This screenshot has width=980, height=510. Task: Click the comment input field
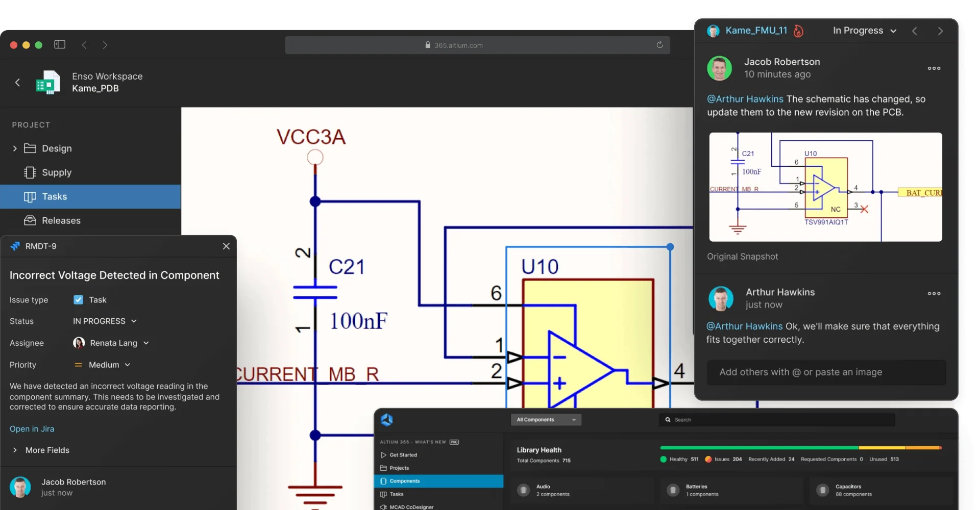tap(826, 372)
